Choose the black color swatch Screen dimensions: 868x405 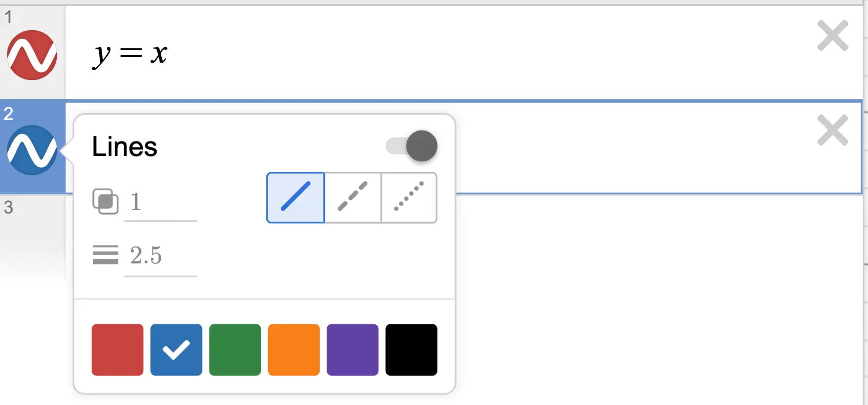pos(411,349)
